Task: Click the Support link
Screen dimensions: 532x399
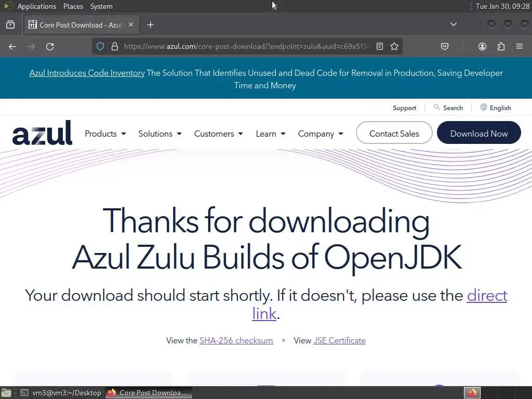Action: 404,108
